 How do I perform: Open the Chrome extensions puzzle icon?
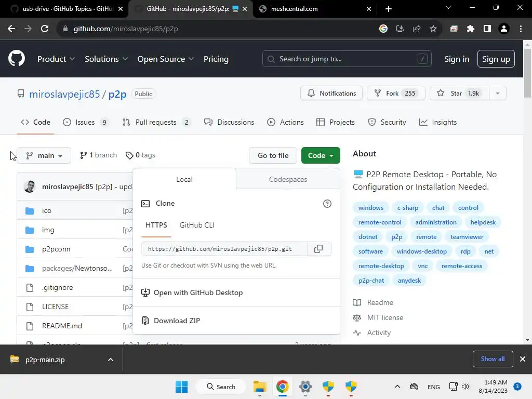(x=471, y=29)
